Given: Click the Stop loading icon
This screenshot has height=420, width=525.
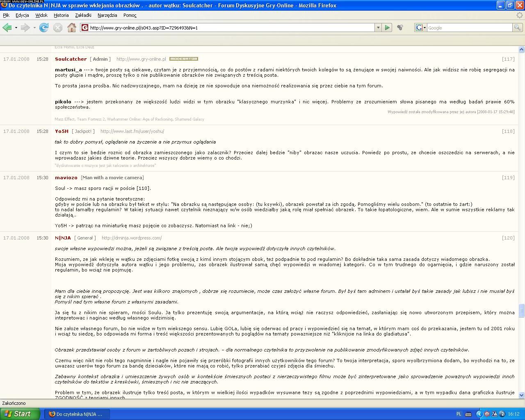Looking at the screenshot, I should tap(58, 27).
